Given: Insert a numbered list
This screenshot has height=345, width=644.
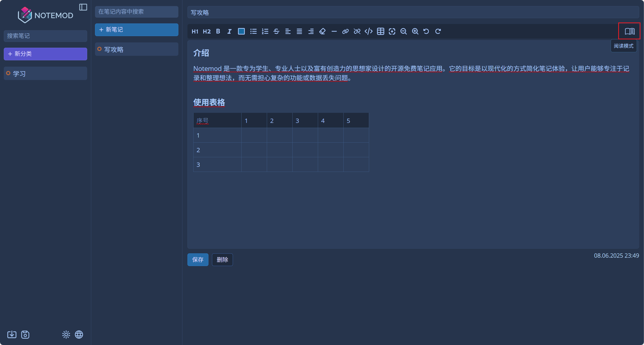Looking at the screenshot, I should pos(265,31).
